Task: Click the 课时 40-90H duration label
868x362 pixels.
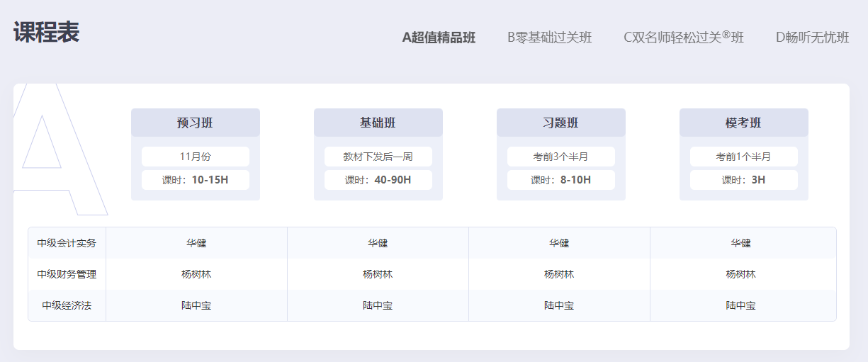Action: (x=378, y=180)
